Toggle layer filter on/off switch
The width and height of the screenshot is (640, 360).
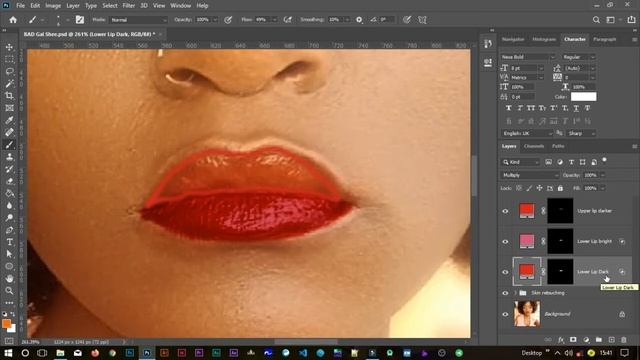pos(604,160)
